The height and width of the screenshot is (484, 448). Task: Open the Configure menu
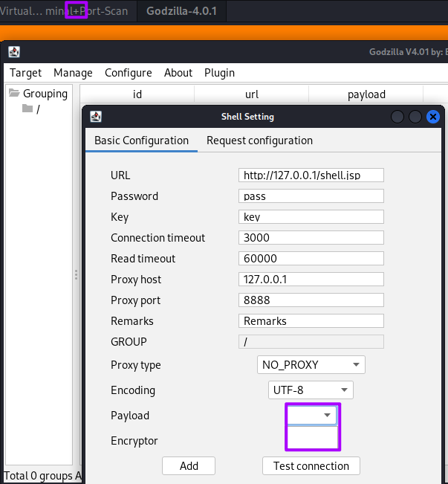[x=129, y=73]
